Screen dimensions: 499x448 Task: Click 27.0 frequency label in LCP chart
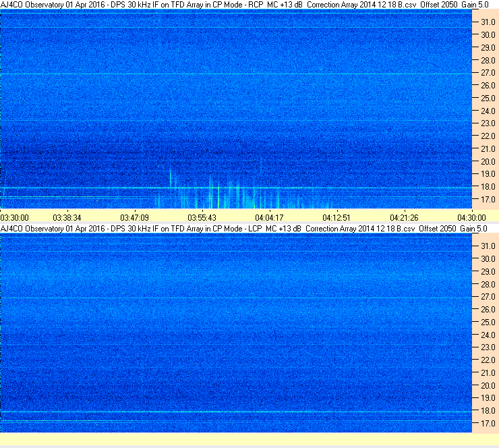pyautogui.click(x=488, y=297)
